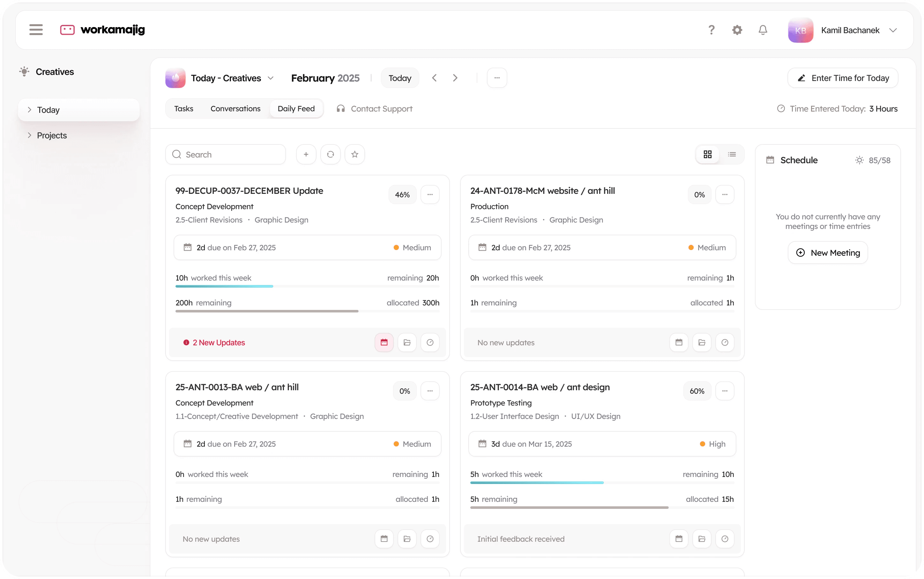Go to previous month arrow
924x579 pixels.
pyautogui.click(x=434, y=78)
